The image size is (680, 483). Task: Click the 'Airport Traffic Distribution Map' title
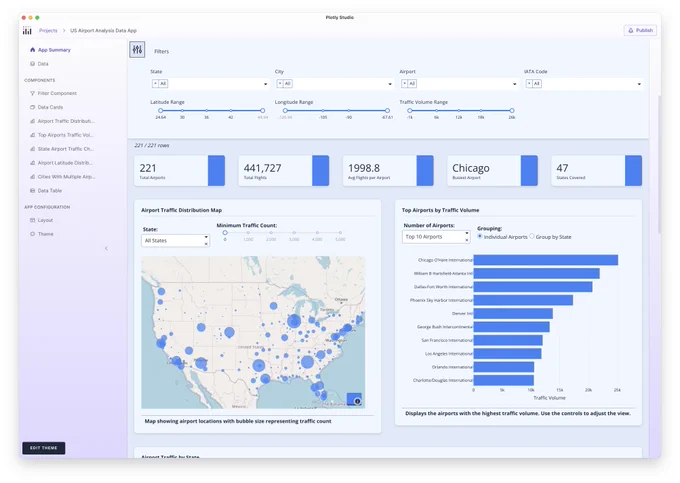(181, 210)
